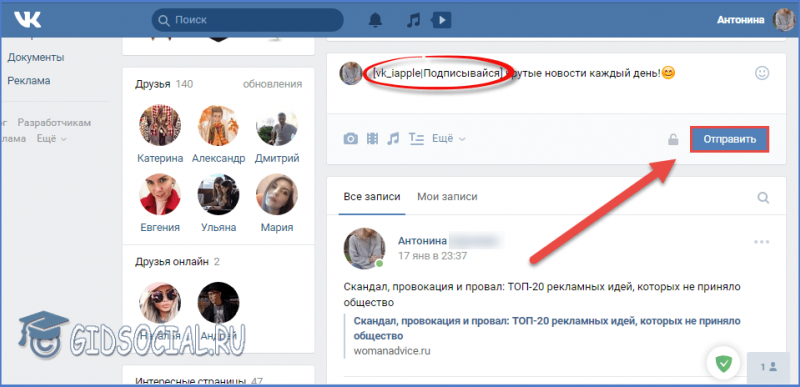Viewport: 800px width, 387px height.
Task: Search wall posts with the magnifier icon
Action: click(763, 198)
